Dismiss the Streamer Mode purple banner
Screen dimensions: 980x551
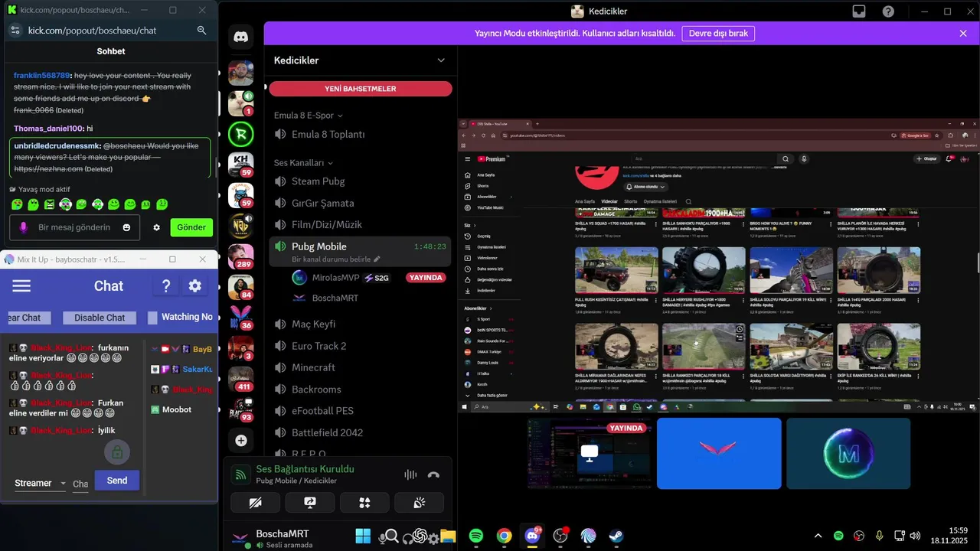963,34
